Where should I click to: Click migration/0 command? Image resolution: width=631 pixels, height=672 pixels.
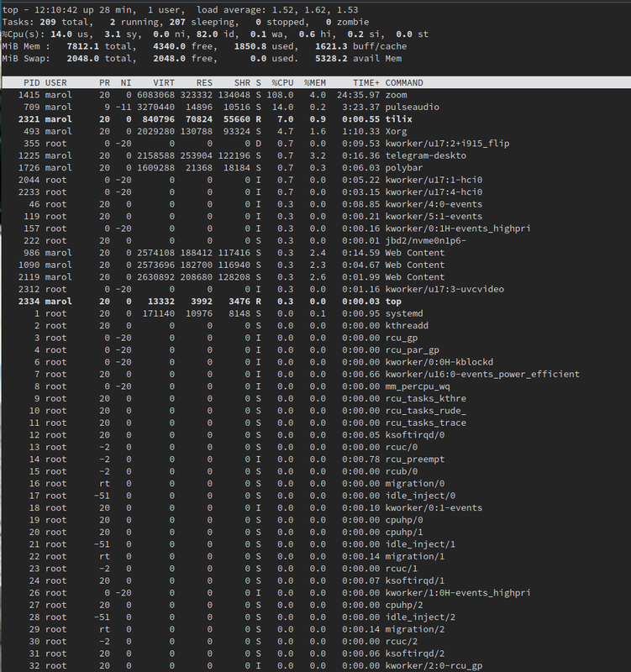(414, 484)
